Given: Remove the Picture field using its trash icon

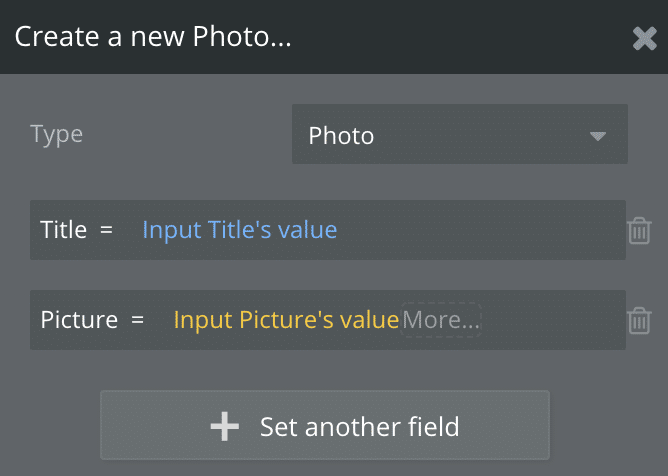Looking at the screenshot, I should point(639,321).
